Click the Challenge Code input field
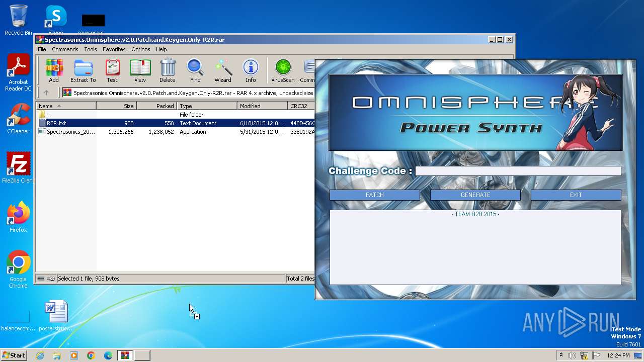The image size is (644, 362). pos(518,171)
